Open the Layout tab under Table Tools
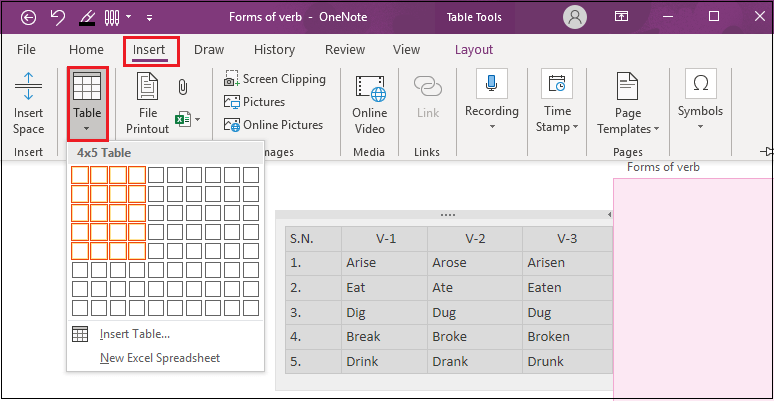The image size is (774, 401). tap(473, 49)
